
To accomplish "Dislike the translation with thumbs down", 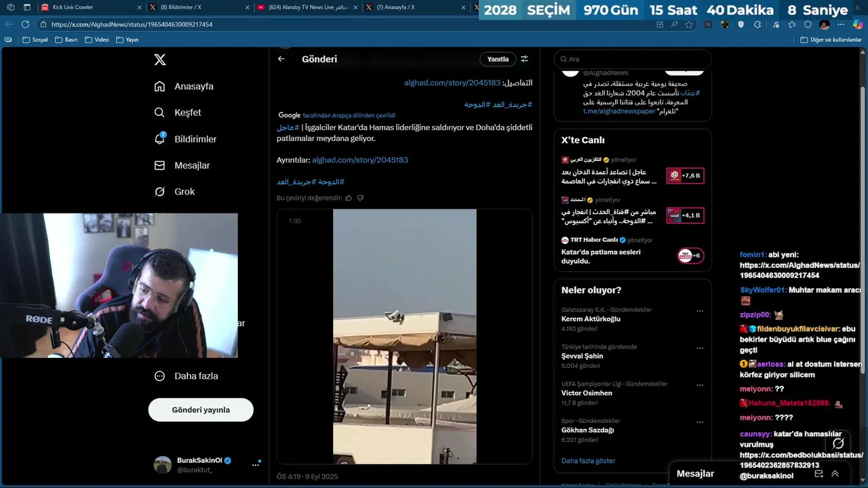I will pyautogui.click(x=360, y=198).
